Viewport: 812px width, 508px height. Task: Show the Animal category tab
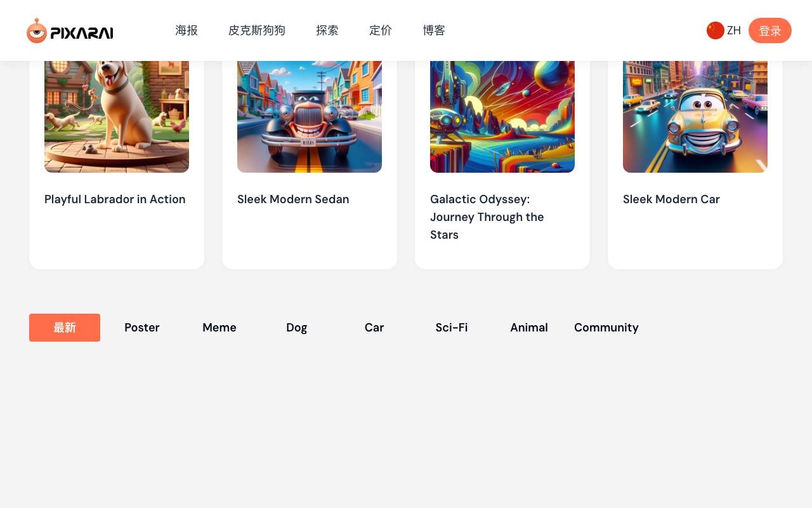[x=529, y=328]
